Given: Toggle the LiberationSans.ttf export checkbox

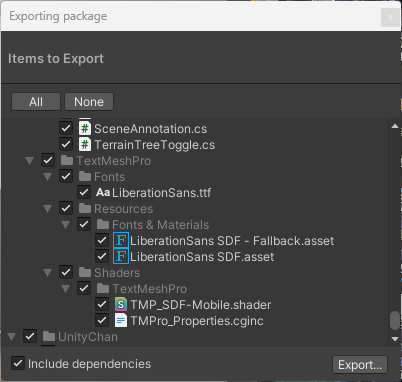Looking at the screenshot, I should [x=84, y=193].
